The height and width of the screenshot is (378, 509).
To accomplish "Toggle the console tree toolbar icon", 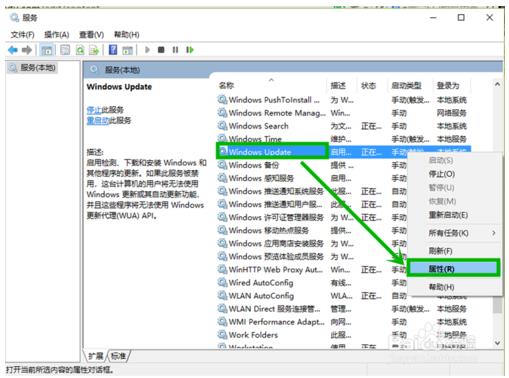I will pyautogui.click(x=47, y=50).
